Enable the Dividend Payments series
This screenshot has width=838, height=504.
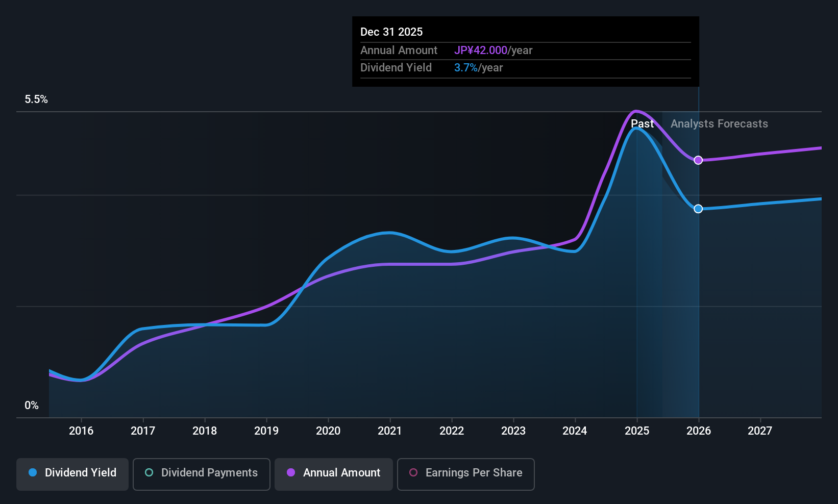[202, 474]
